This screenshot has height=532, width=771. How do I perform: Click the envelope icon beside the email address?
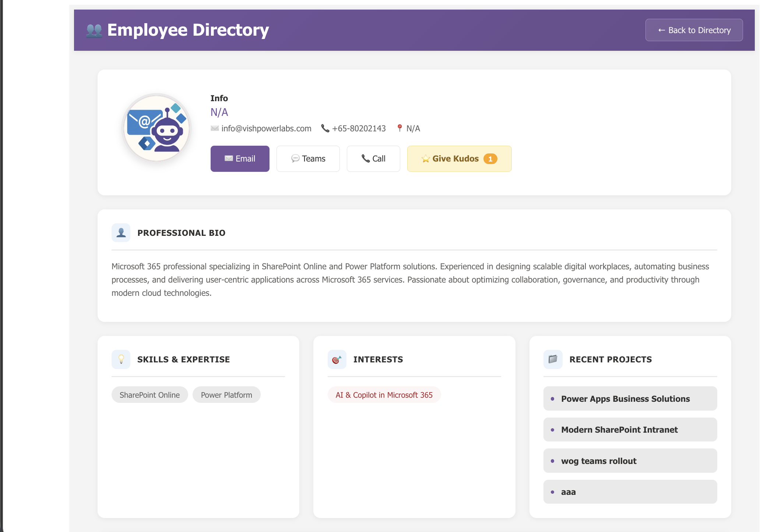tap(215, 128)
